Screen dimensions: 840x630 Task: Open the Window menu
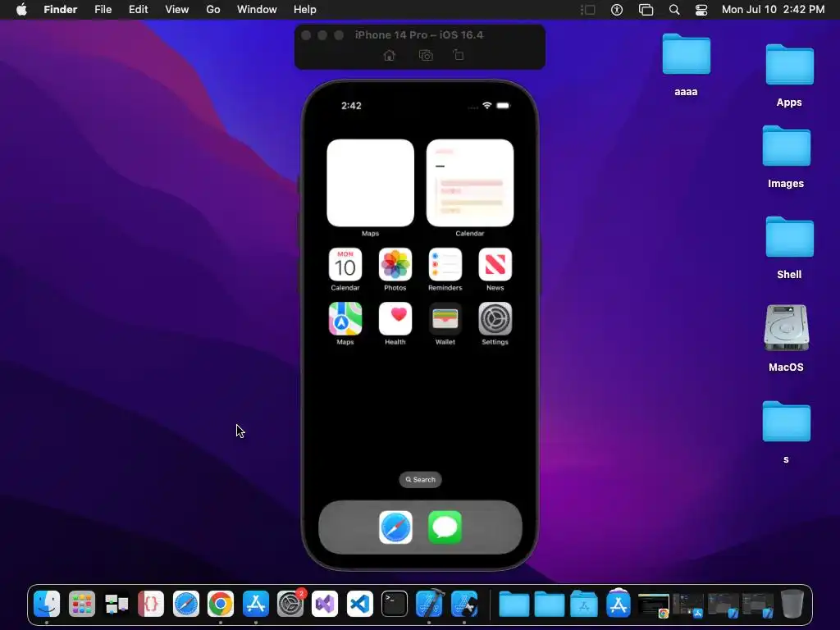[257, 10]
